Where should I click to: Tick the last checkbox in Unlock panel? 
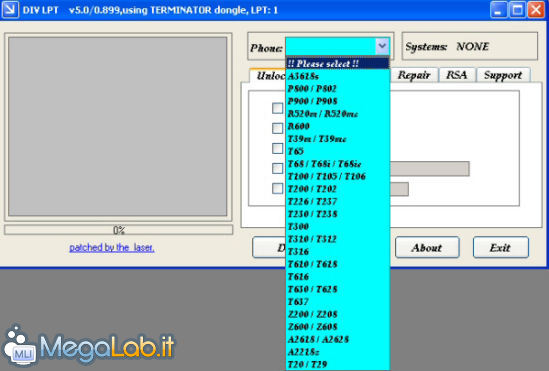[277, 188]
